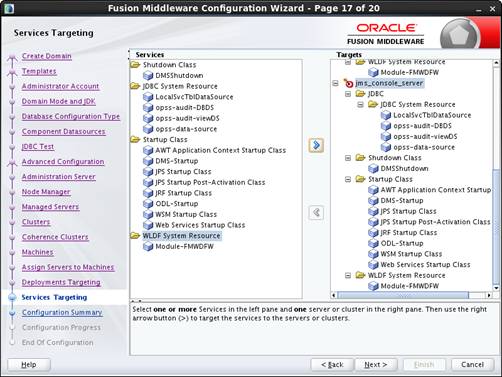Go to the Templates step

pyautogui.click(x=39, y=71)
